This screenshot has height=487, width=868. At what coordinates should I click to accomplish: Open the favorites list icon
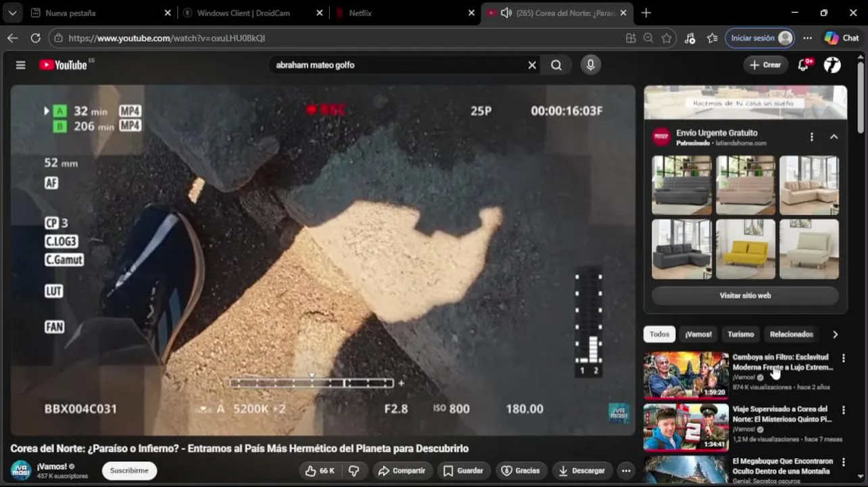[x=712, y=38]
